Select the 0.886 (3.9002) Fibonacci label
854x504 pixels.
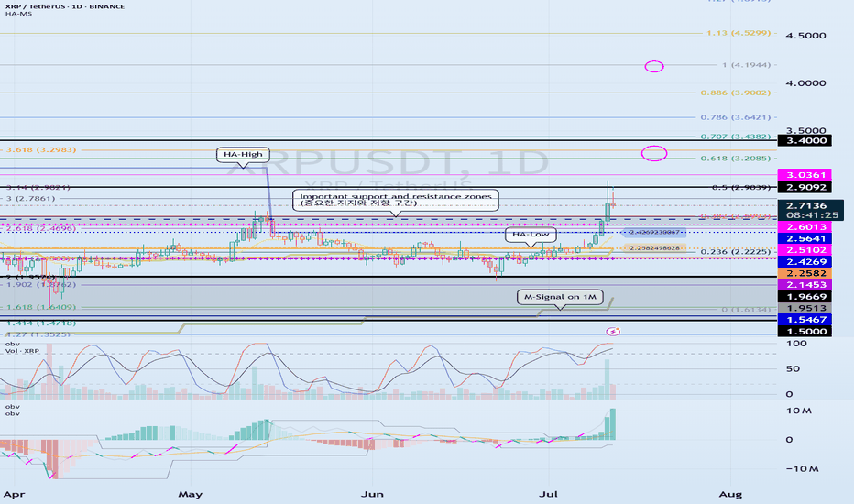[736, 93]
